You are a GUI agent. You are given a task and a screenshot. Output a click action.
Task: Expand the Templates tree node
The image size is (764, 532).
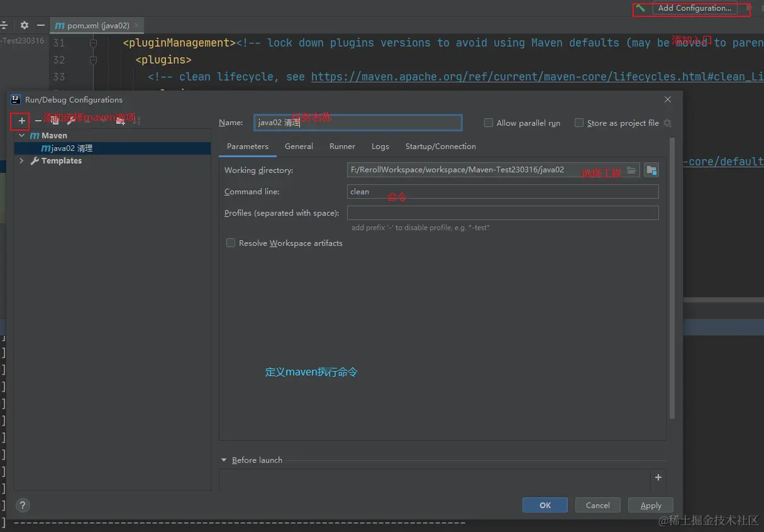tap(22, 161)
